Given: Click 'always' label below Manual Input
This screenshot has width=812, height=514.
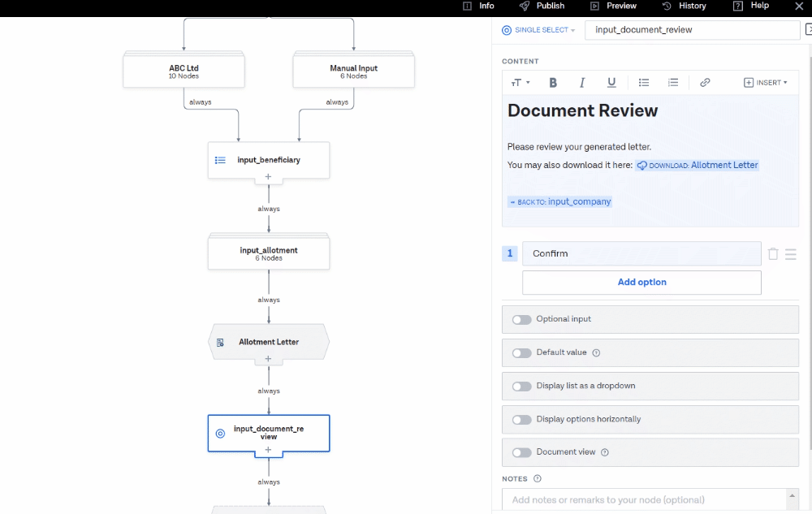Looking at the screenshot, I should pos(337,102).
